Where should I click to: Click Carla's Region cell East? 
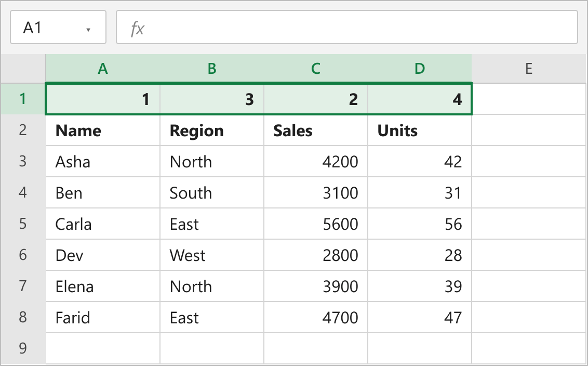[x=212, y=224]
